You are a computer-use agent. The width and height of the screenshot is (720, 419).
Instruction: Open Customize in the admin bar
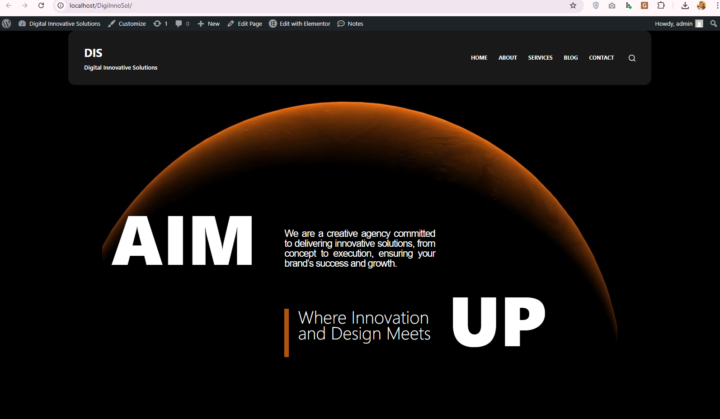126,23
